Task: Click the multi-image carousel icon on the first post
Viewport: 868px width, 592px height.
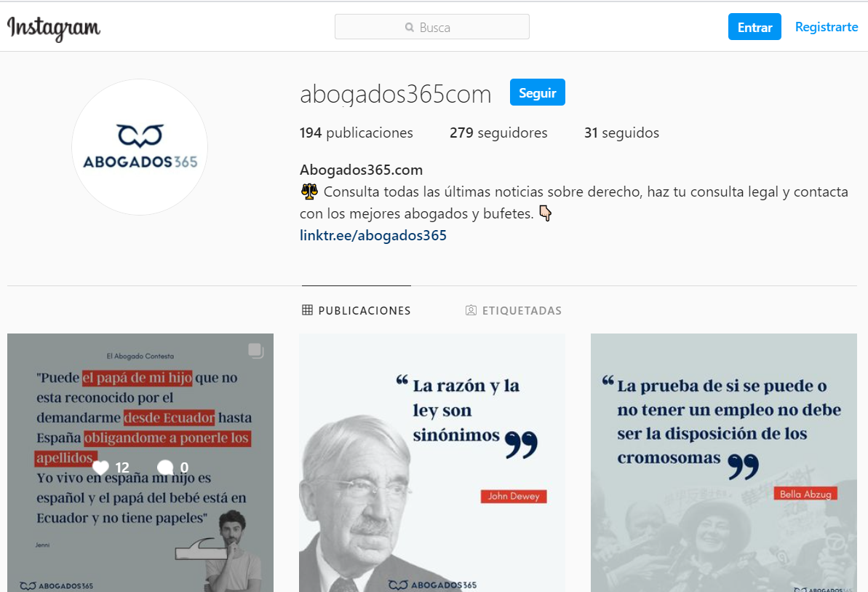Action: tap(256, 350)
